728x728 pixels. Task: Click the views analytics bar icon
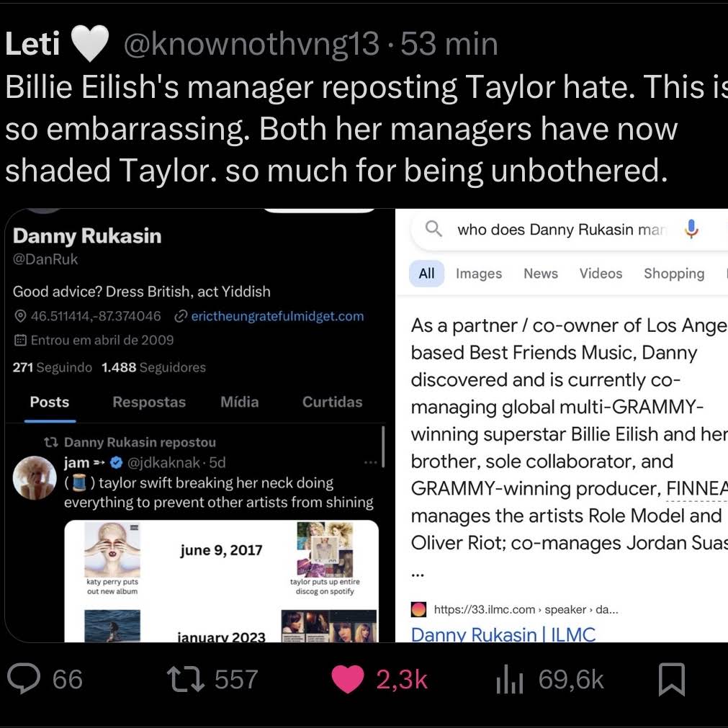[510, 679]
